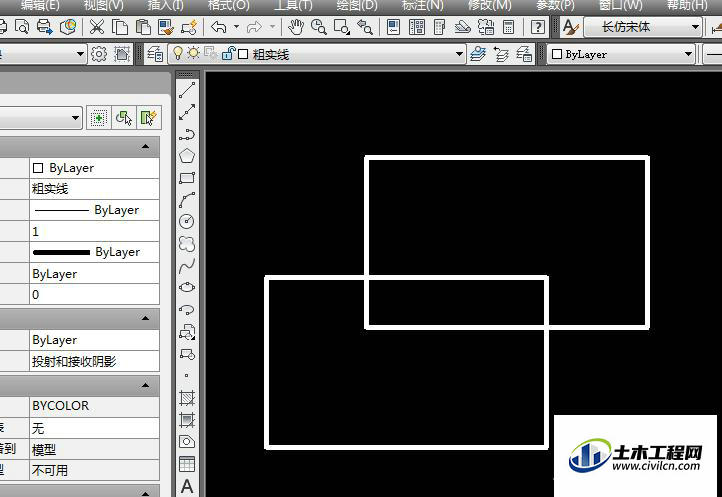Open the 工具(T) menu
This screenshot has width=722, height=497.
tap(293, 6)
